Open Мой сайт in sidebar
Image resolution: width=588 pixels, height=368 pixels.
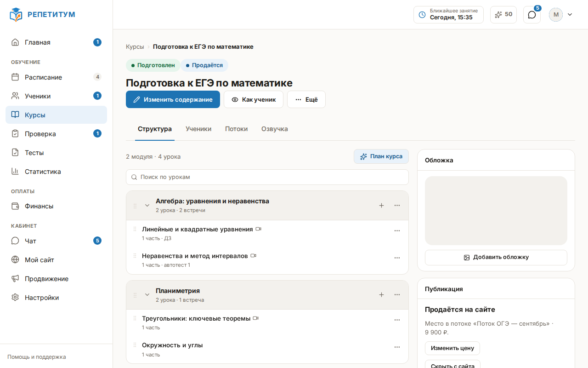pos(56,260)
